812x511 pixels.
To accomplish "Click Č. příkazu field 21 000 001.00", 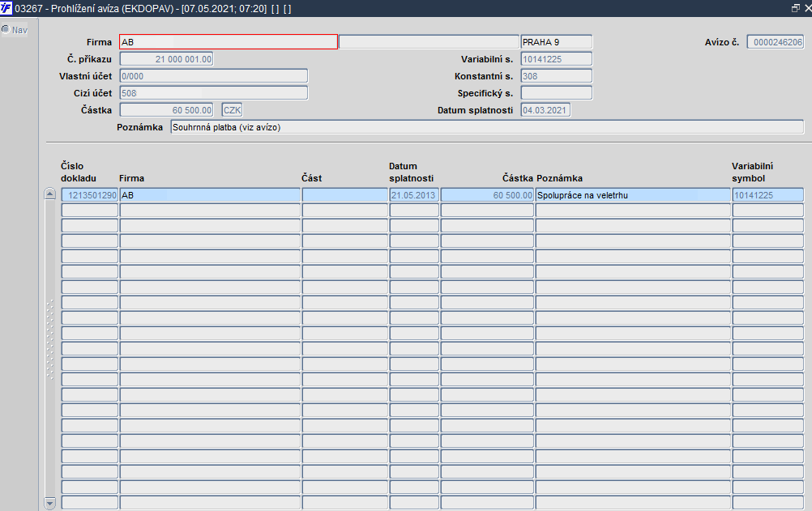I will 166,59.
